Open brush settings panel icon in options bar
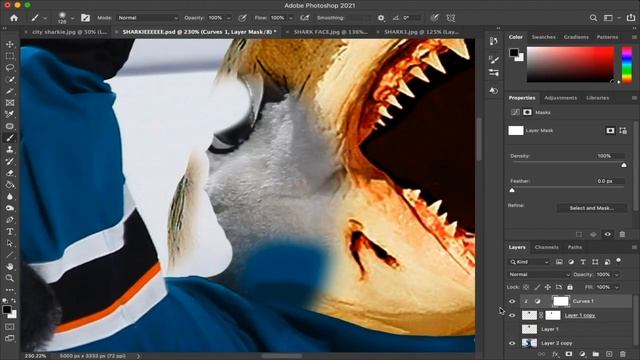The image size is (640, 360). pos(85,18)
